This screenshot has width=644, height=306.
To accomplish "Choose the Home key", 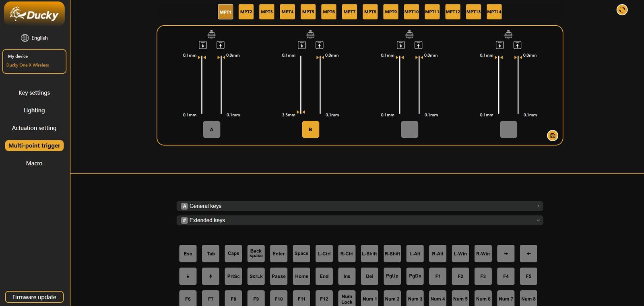I will click(x=301, y=276).
